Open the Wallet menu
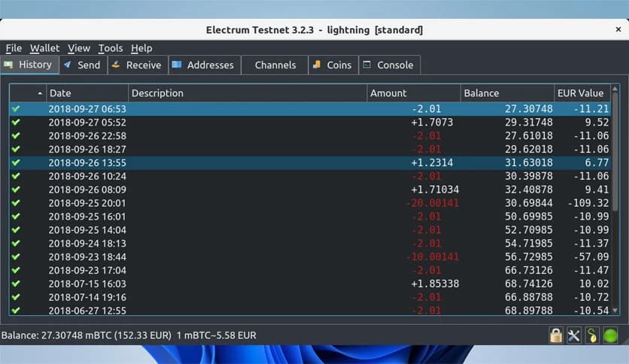The image size is (629, 364). 44,48
